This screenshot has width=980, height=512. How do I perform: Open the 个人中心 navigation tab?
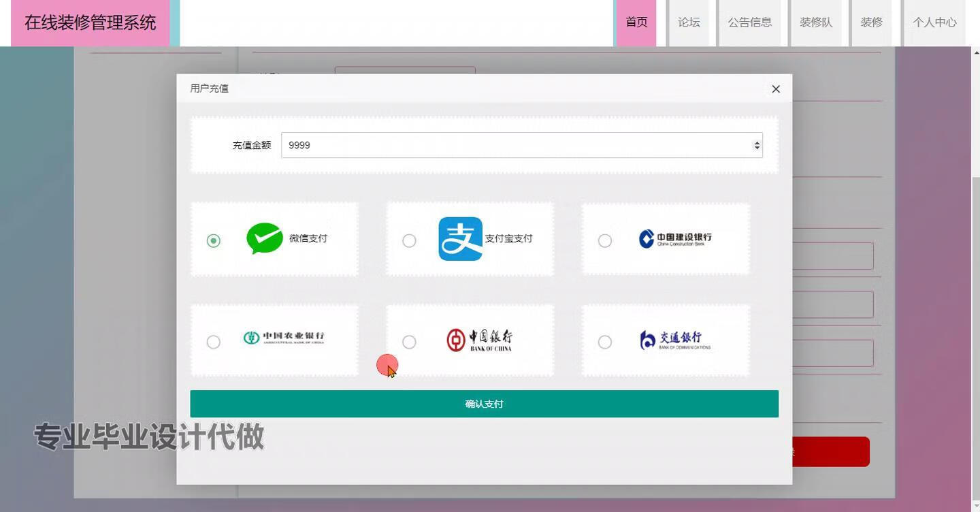[x=934, y=22]
